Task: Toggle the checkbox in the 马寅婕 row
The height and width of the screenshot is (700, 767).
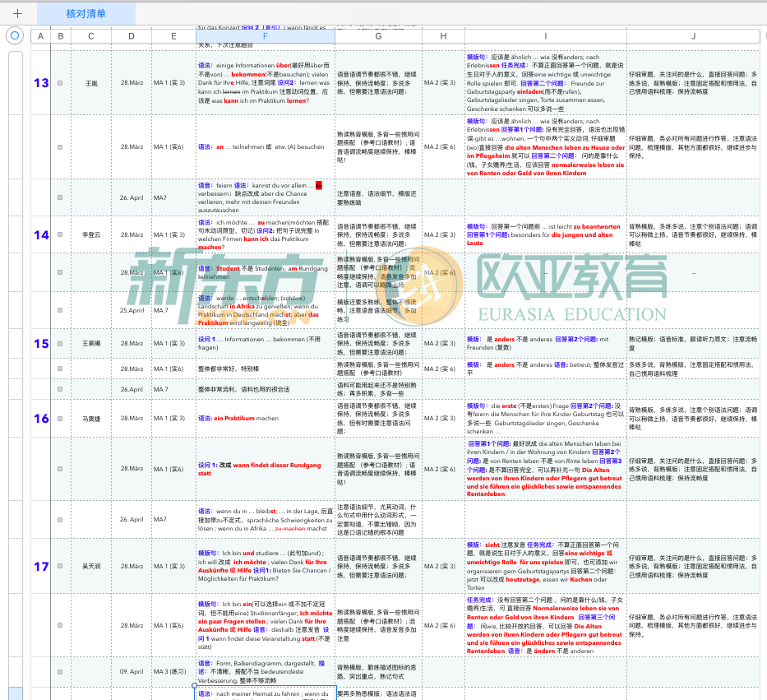Action: [60, 419]
